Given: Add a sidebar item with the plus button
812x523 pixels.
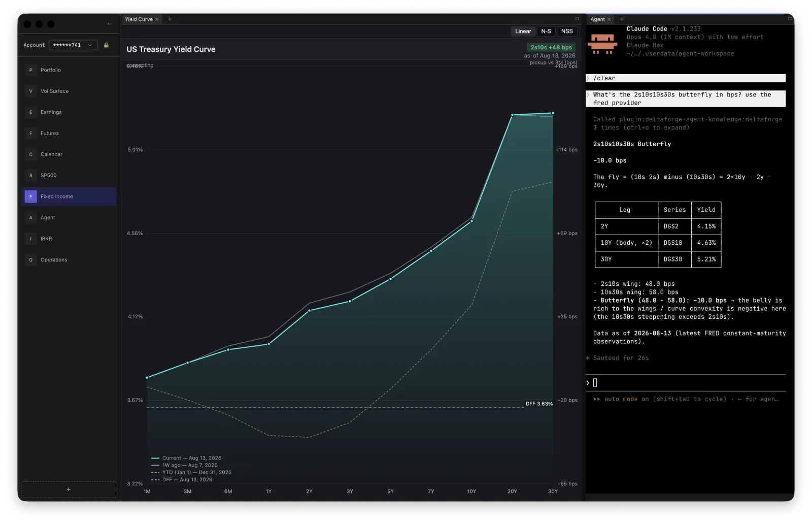Looking at the screenshot, I should point(69,489).
